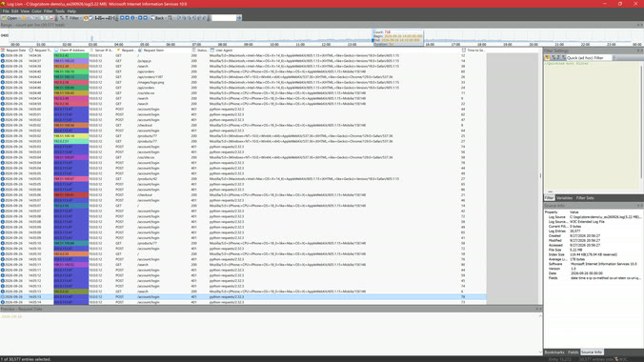This screenshot has height=362, width=644.
Task: Open the Edit menu
Action: tap(15, 11)
